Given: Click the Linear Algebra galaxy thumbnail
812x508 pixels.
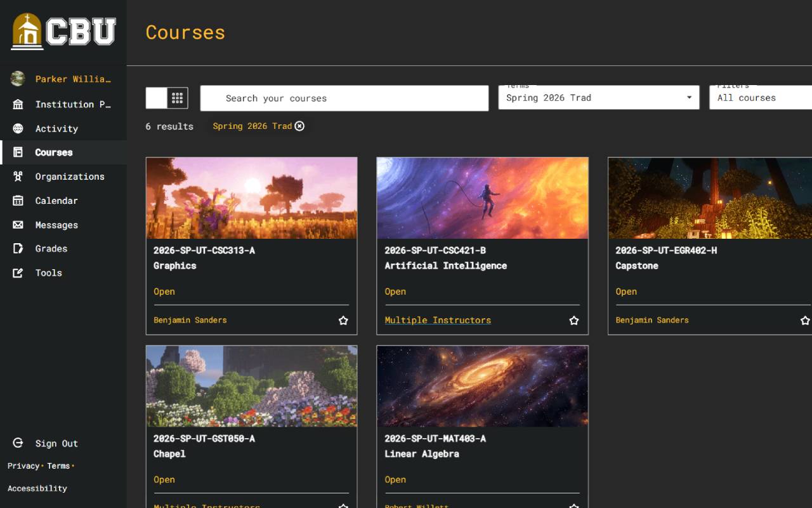Looking at the screenshot, I should pos(482,386).
